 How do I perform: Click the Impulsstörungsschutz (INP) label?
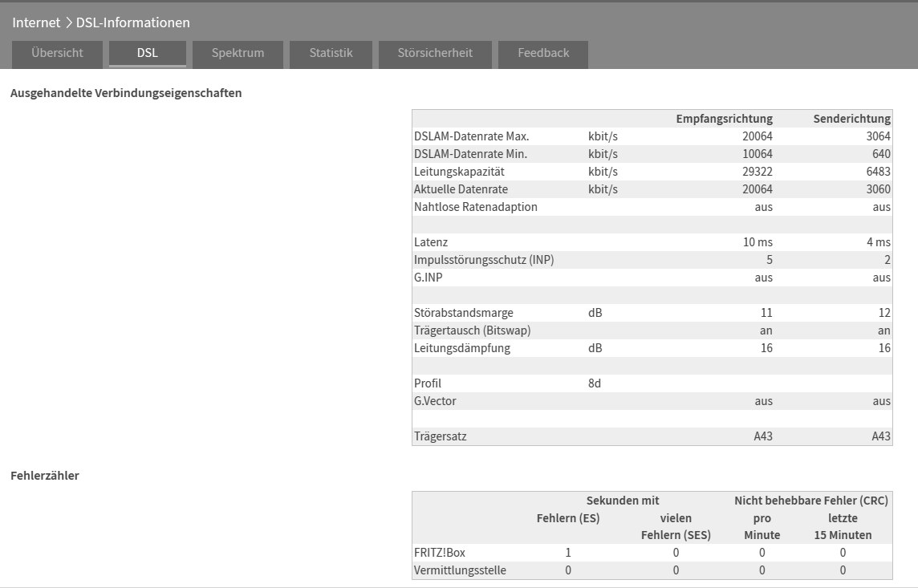484,260
